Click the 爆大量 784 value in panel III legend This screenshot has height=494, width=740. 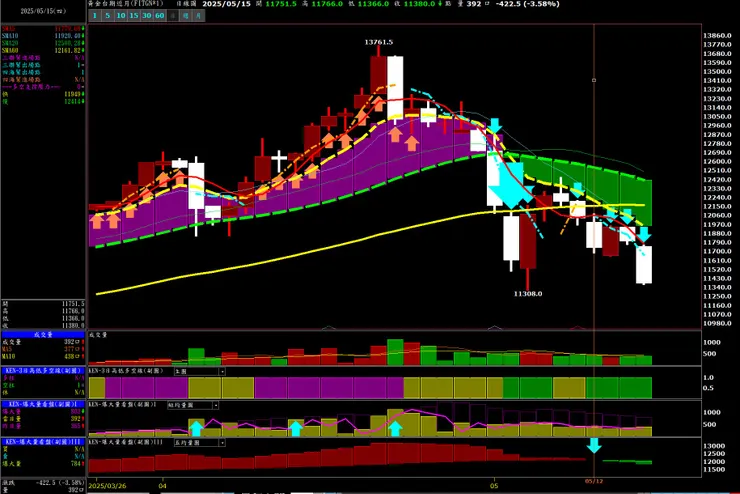77,464
